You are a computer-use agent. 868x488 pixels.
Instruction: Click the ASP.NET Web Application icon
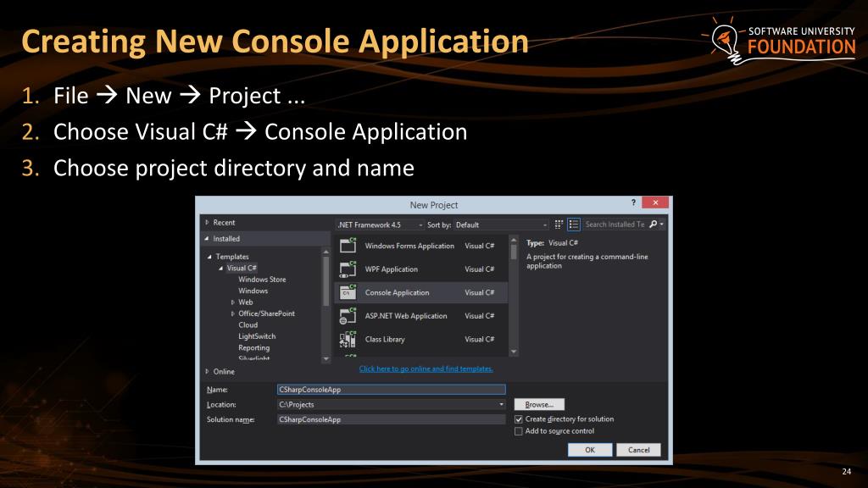pos(348,315)
